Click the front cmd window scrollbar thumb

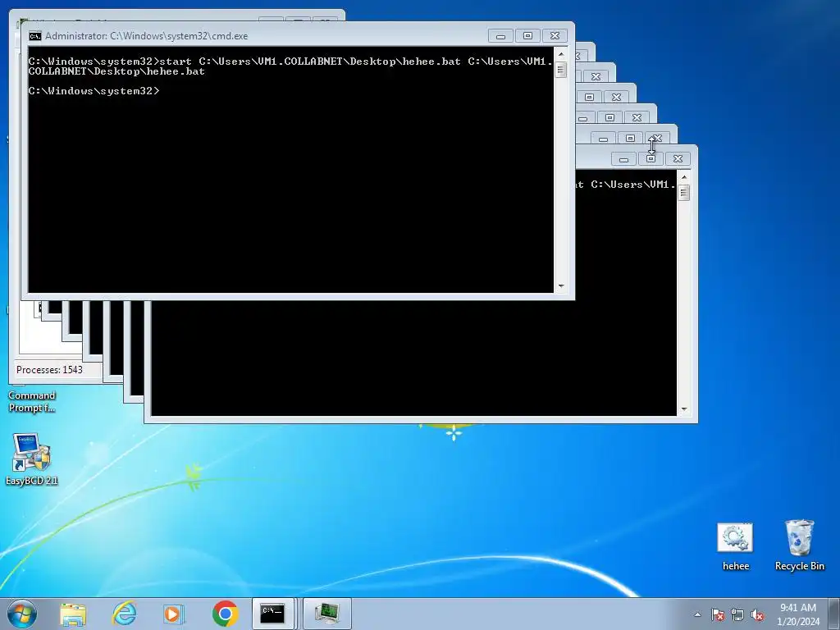click(x=561, y=70)
